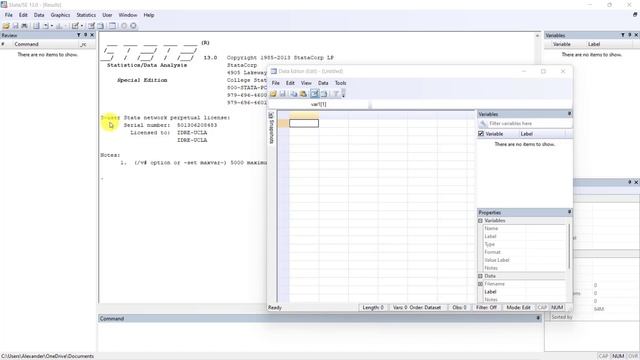The width and height of the screenshot is (640, 360).
Task: Click the Save icon in main Stata toolbar
Action: 15,26
